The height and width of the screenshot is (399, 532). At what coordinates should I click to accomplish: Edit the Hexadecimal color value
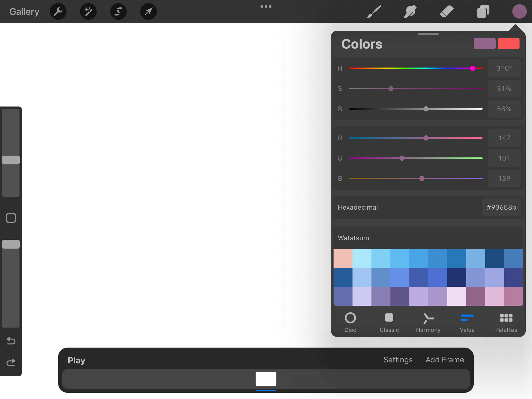[501, 207]
